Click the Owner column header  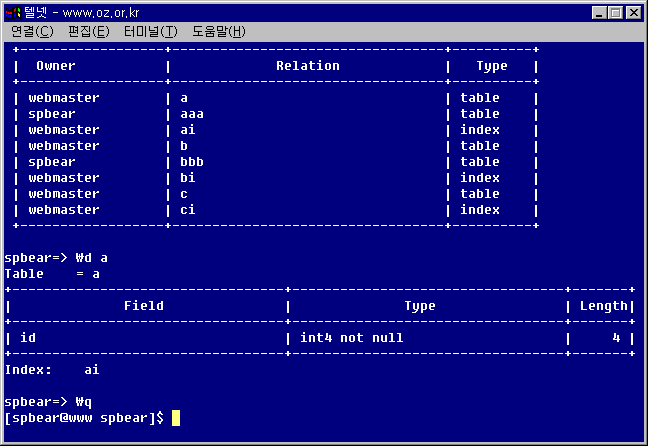(x=56, y=66)
